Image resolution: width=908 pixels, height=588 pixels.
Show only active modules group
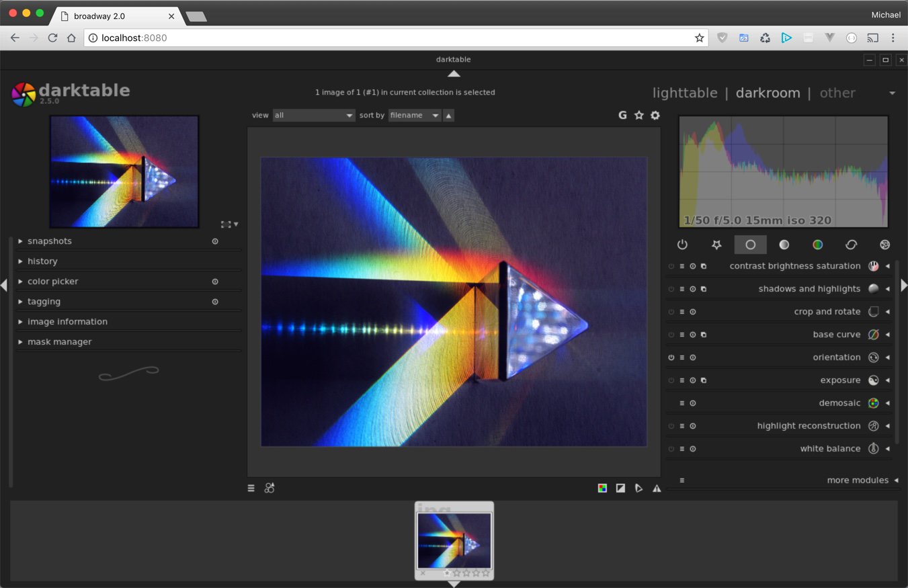682,245
